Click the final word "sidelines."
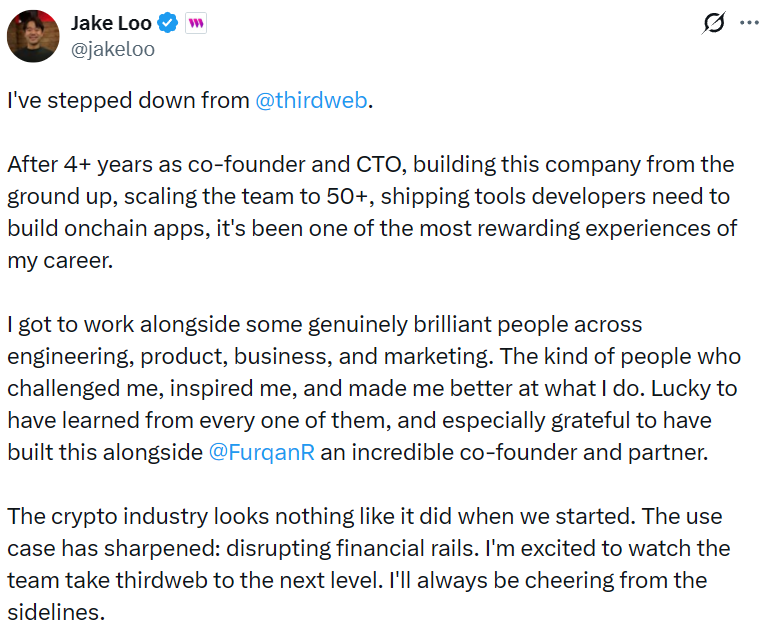Viewport: 764px width, 630px height. pyautogui.click(x=54, y=611)
